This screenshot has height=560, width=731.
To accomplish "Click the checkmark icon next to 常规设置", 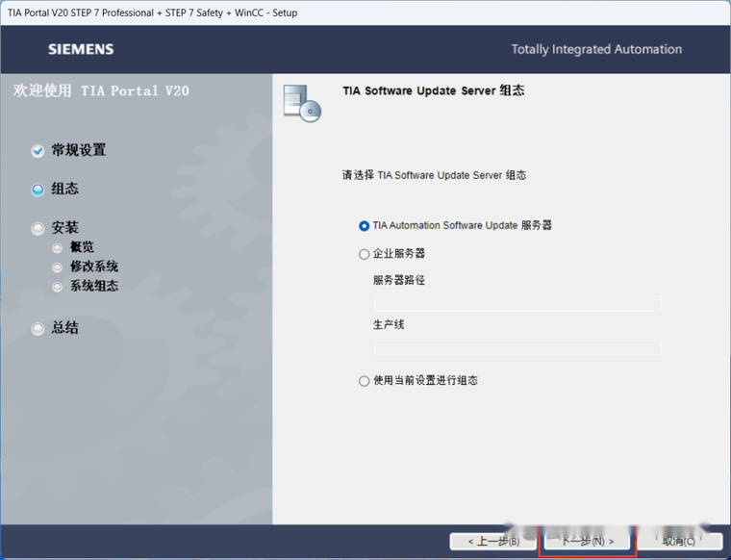I will pyautogui.click(x=38, y=151).
